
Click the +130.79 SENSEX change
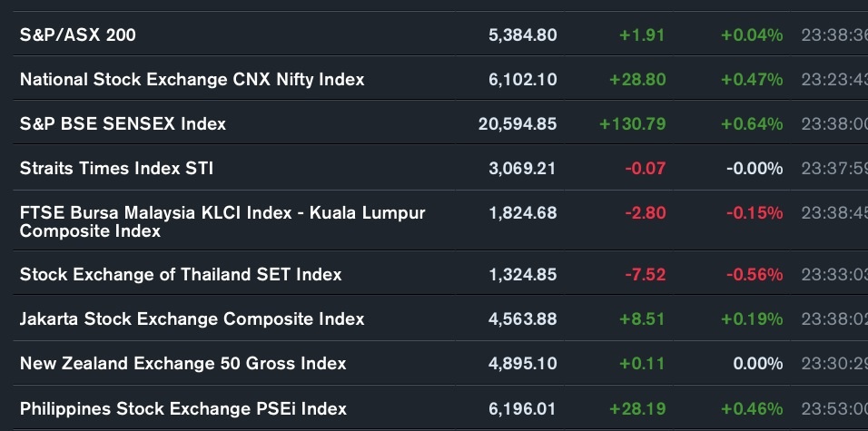[x=633, y=124]
